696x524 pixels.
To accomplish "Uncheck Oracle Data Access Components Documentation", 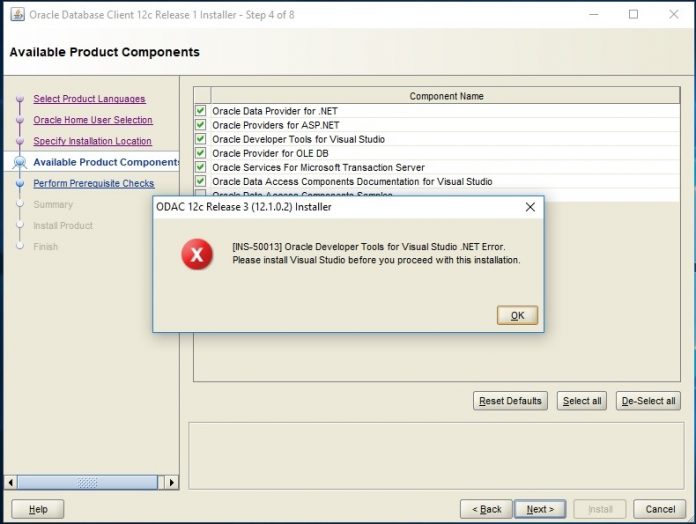I will pos(201,181).
